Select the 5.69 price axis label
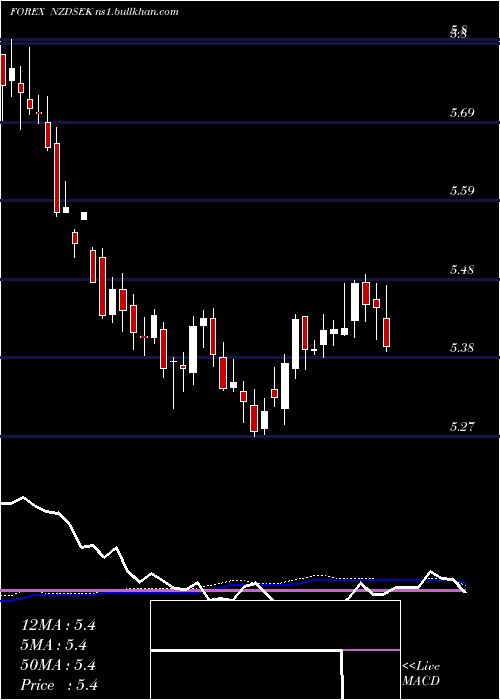Screen dimensions: 500x700 [462, 112]
